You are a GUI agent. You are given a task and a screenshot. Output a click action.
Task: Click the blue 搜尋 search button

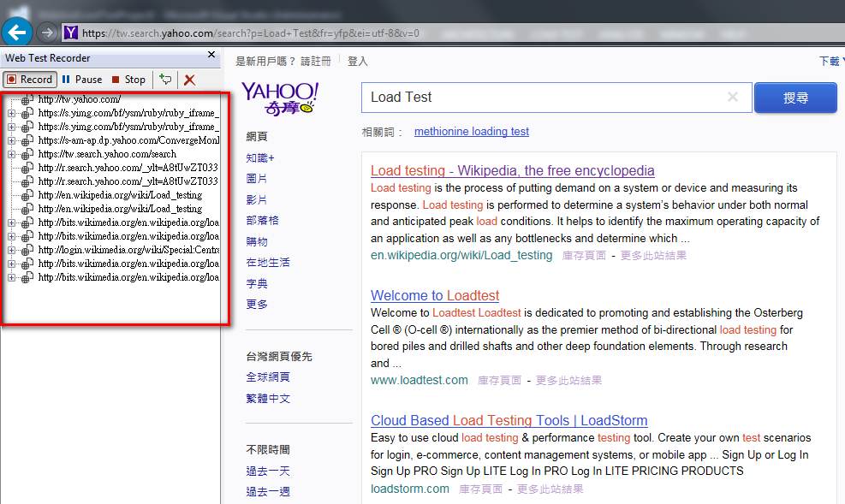795,98
